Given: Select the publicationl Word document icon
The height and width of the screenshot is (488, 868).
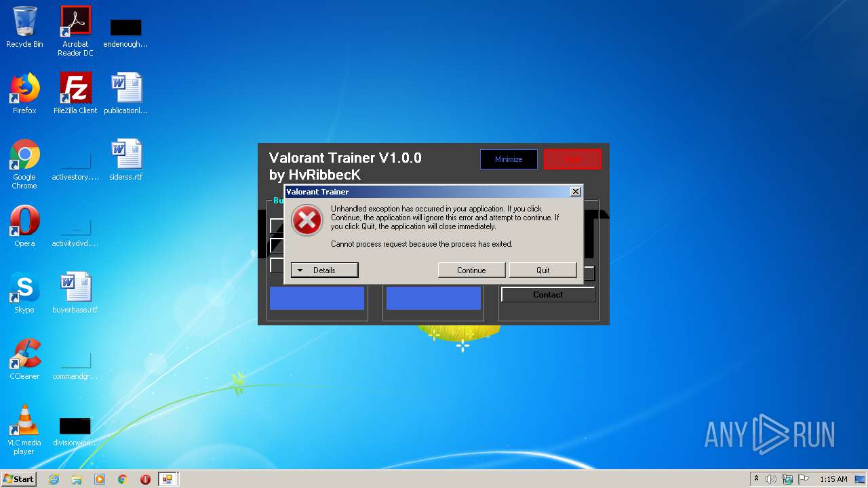Looking at the screenshot, I should (x=125, y=94).
